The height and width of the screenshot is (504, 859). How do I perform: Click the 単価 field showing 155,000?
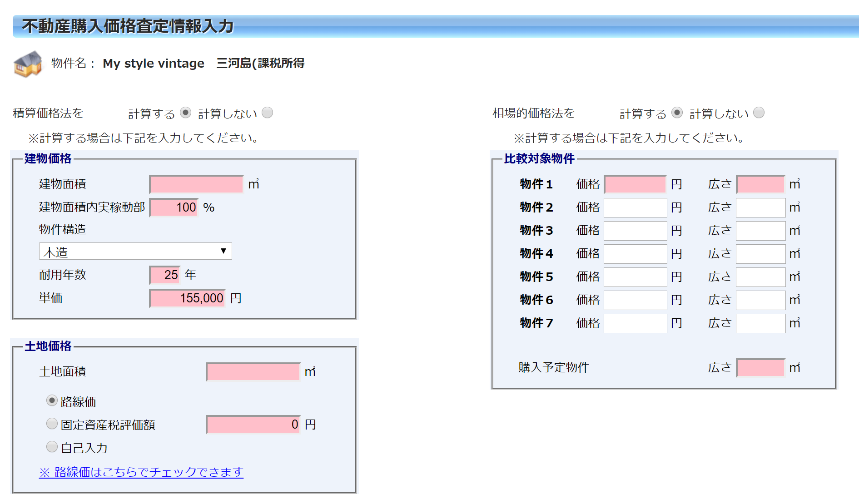pos(188,298)
